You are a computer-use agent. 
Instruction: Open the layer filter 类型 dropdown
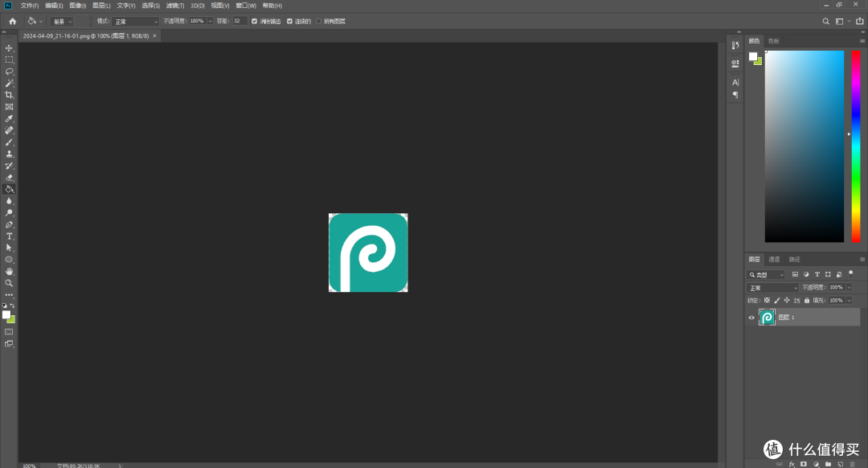click(766, 275)
